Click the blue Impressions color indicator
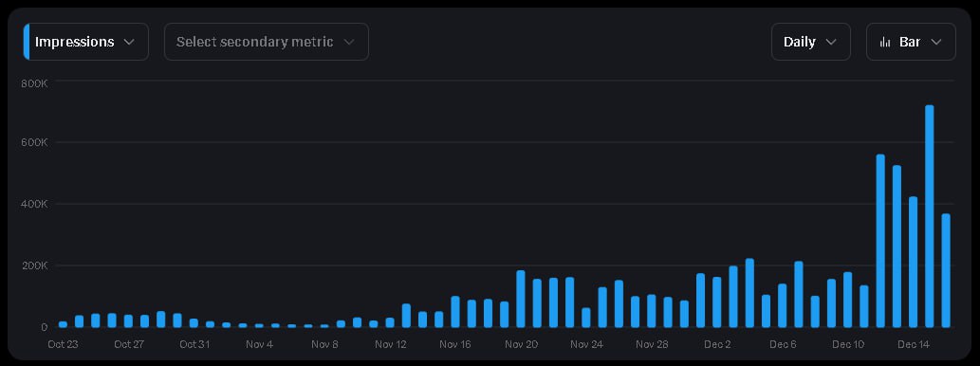The image size is (980, 366). pos(27,42)
